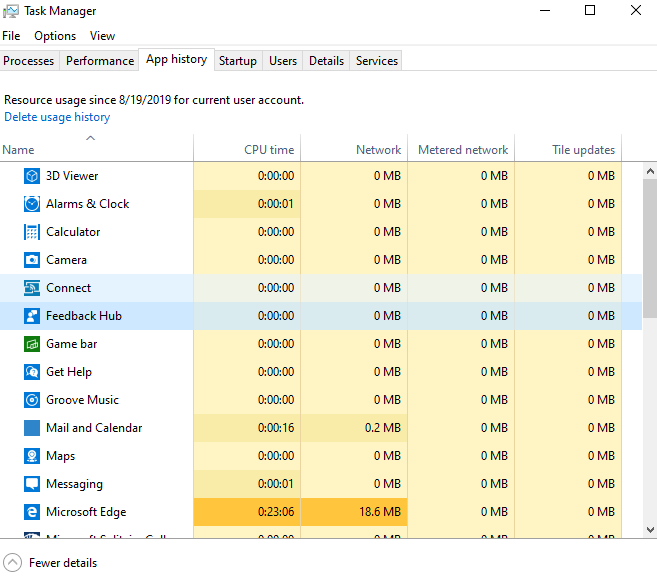
Task: Select the Messaging row name
Action: click(x=74, y=484)
